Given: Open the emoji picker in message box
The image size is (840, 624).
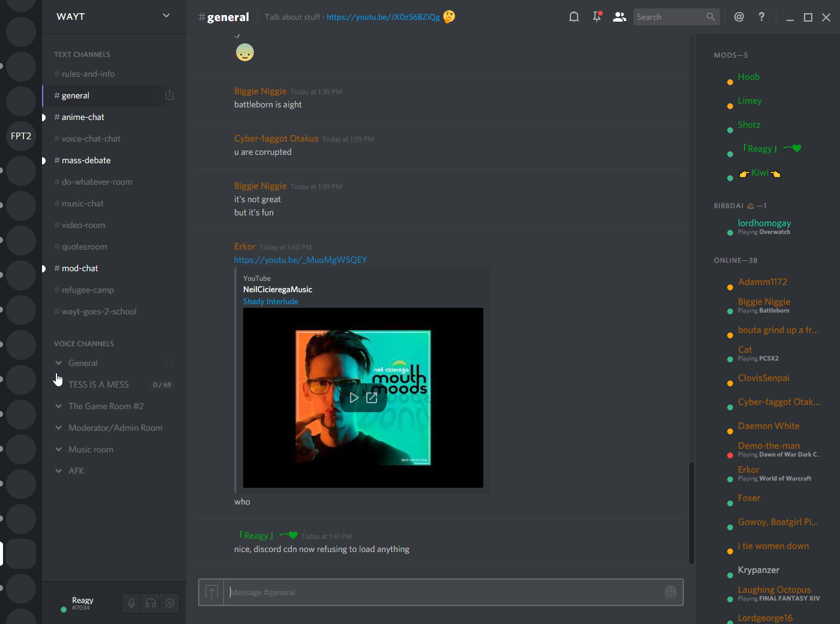Looking at the screenshot, I should pos(671,592).
